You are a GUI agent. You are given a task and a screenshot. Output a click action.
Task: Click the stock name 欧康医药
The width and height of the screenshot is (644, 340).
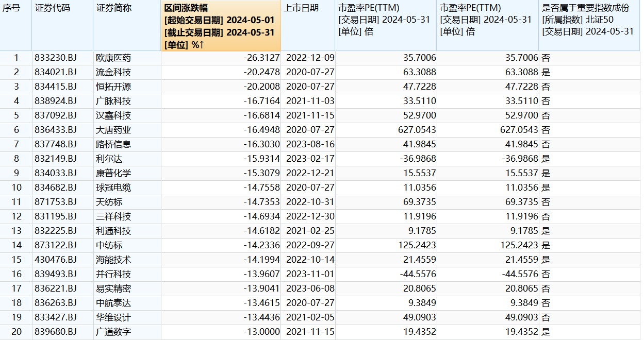click(113, 58)
